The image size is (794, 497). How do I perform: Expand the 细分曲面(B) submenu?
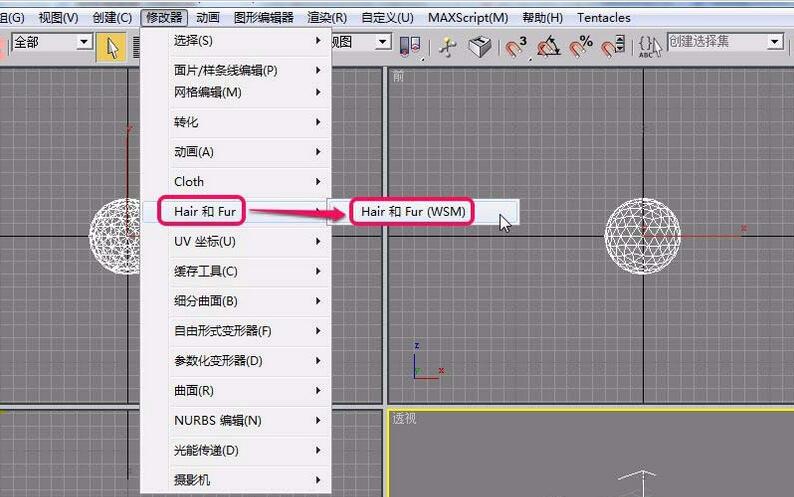(236, 301)
